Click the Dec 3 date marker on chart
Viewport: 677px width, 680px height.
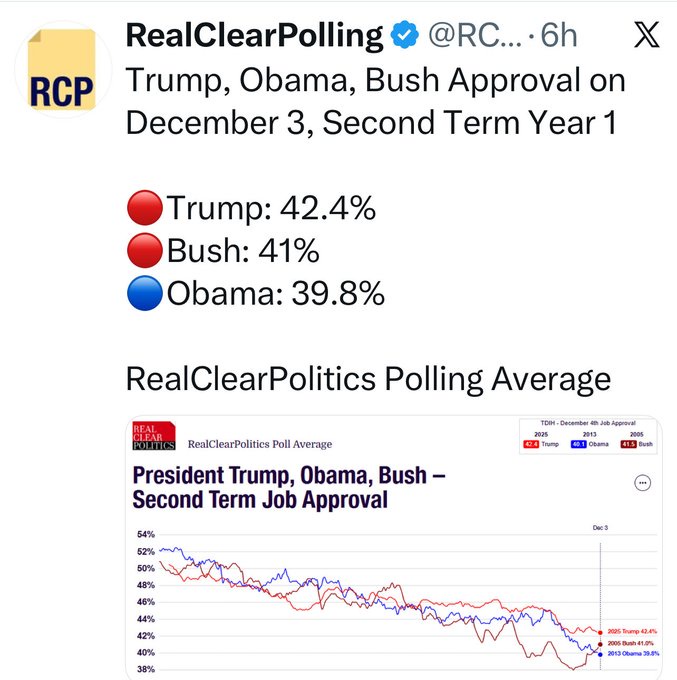coord(600,525)
